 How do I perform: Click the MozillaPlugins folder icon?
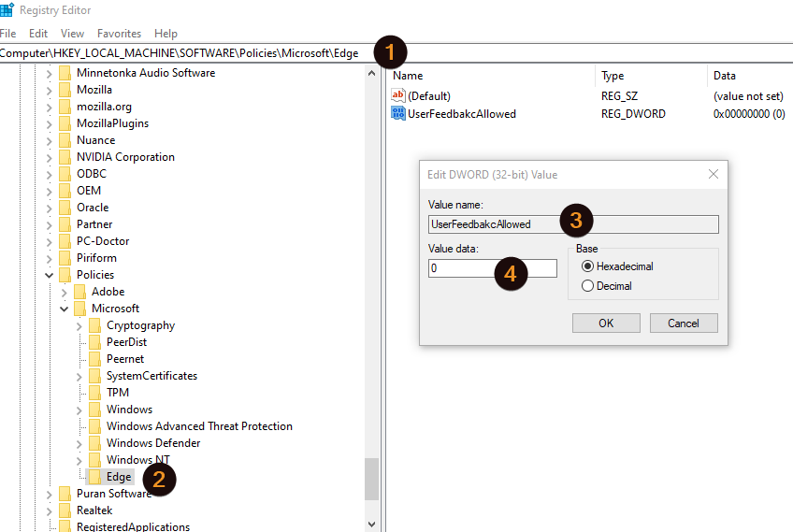click(65, 123)
